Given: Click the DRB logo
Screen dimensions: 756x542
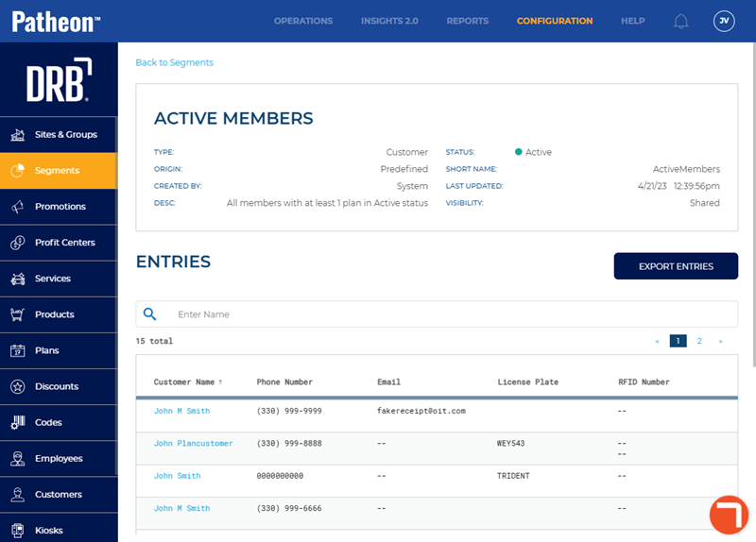Looking at the screenshot, I should [x=59, y=79].
